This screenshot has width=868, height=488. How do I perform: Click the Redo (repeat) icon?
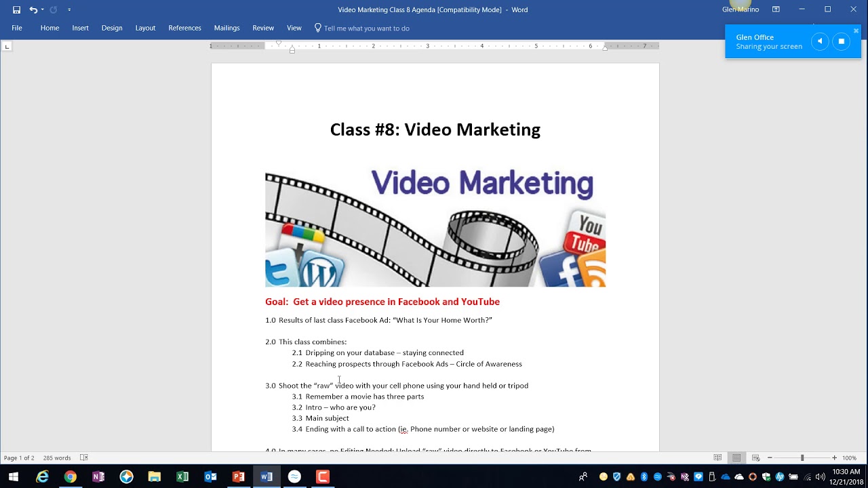[53, 9]
